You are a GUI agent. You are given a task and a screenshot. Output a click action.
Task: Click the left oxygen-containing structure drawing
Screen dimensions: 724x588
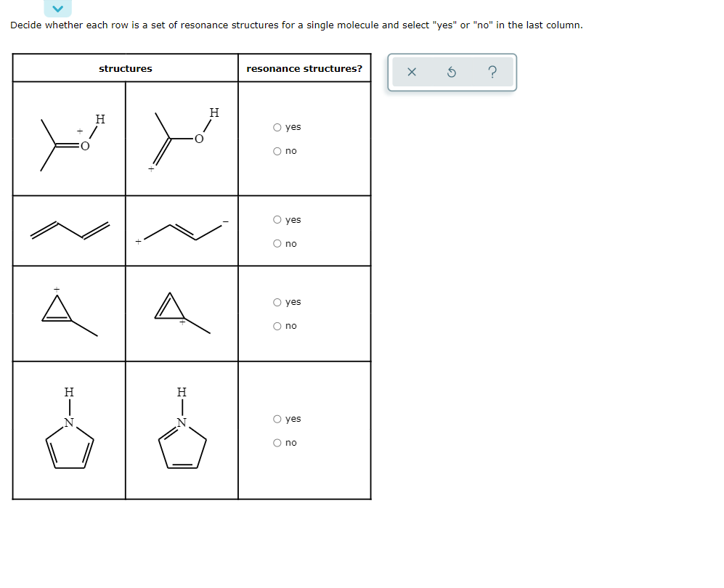point(69,139)
